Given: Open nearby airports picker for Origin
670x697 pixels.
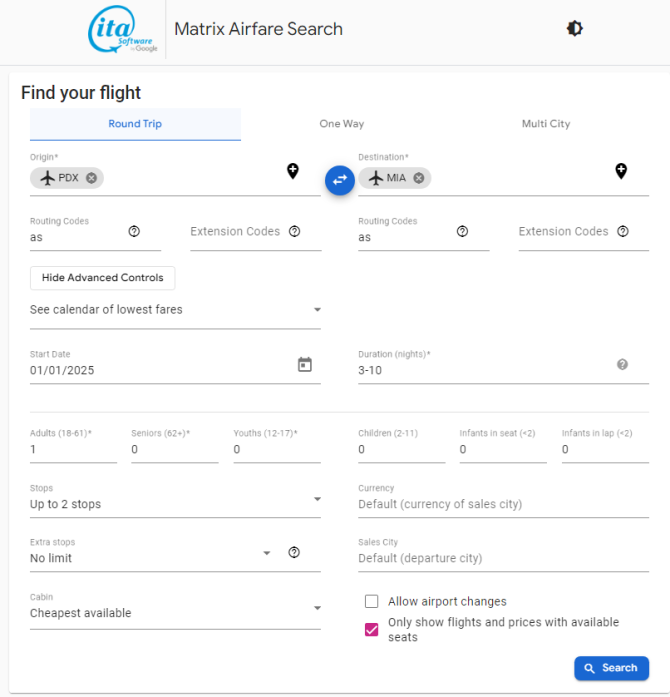Looking at the screenshot, I should 293,171.
